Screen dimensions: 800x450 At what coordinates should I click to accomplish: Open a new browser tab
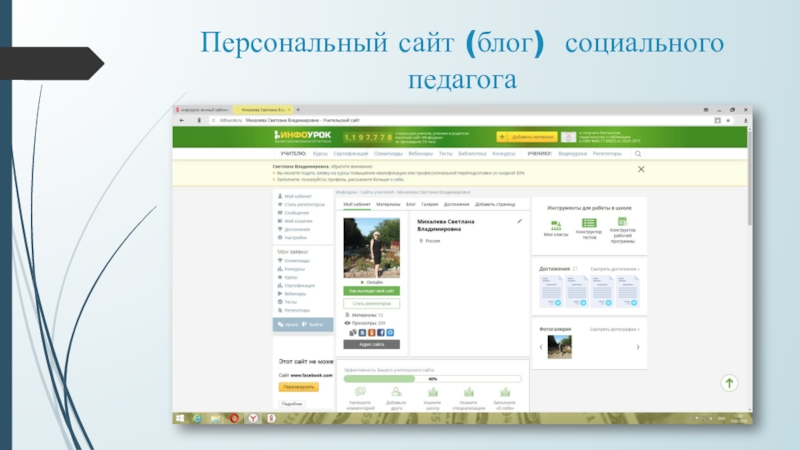298,107
